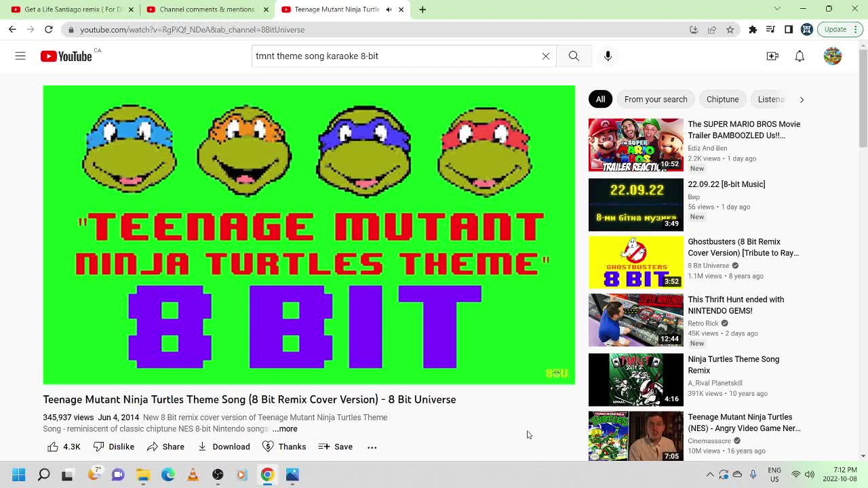Open Windows Start menu
Screen dimensions: 868x488
18,474
